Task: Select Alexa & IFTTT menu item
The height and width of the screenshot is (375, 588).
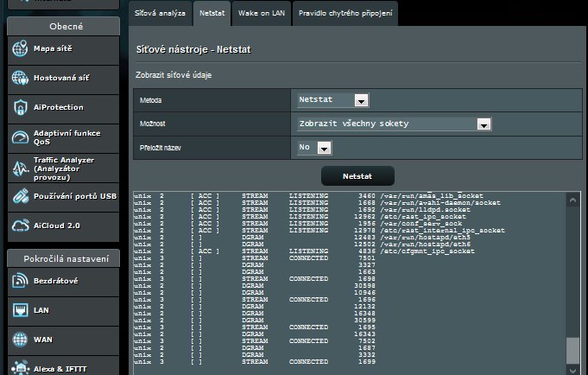Action: [x=60, y=368]
